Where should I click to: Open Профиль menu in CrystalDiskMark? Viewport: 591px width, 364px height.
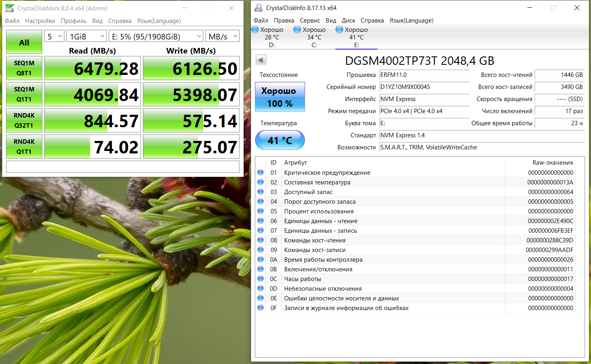click(74, 21)
